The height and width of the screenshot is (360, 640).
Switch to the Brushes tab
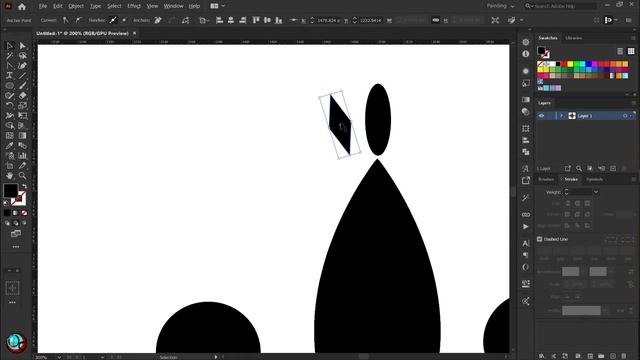[546, 179]
